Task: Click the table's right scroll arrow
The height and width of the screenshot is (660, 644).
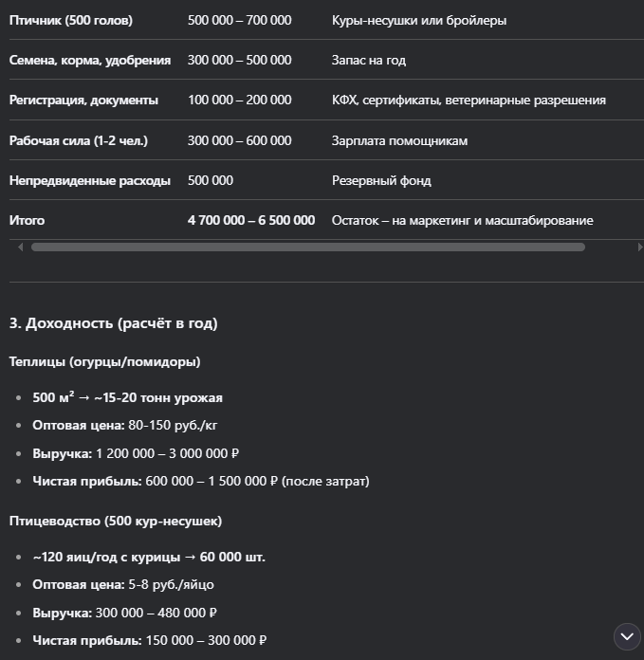Action: point(640,247)
